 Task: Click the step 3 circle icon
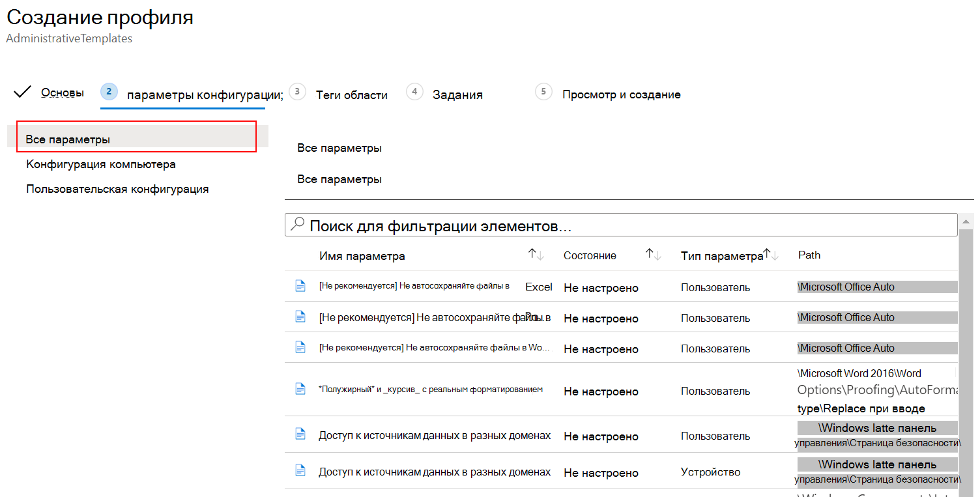pos(297,92)
